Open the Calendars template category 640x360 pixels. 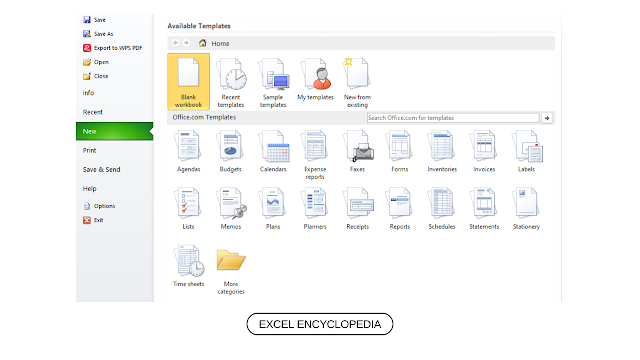click(273, 151)
